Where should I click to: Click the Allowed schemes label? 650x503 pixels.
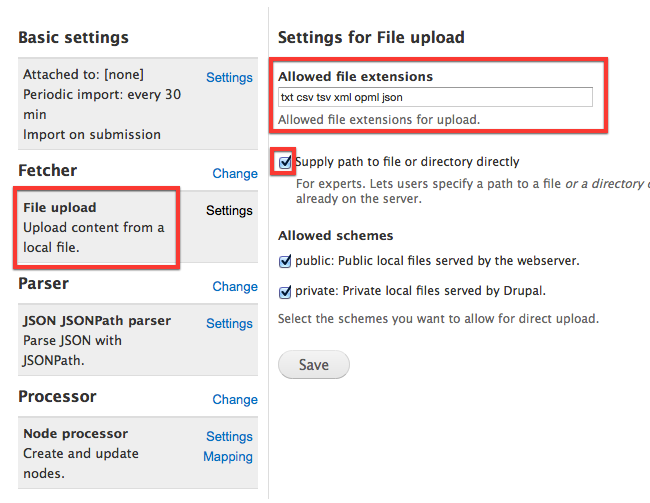(335, 236)
